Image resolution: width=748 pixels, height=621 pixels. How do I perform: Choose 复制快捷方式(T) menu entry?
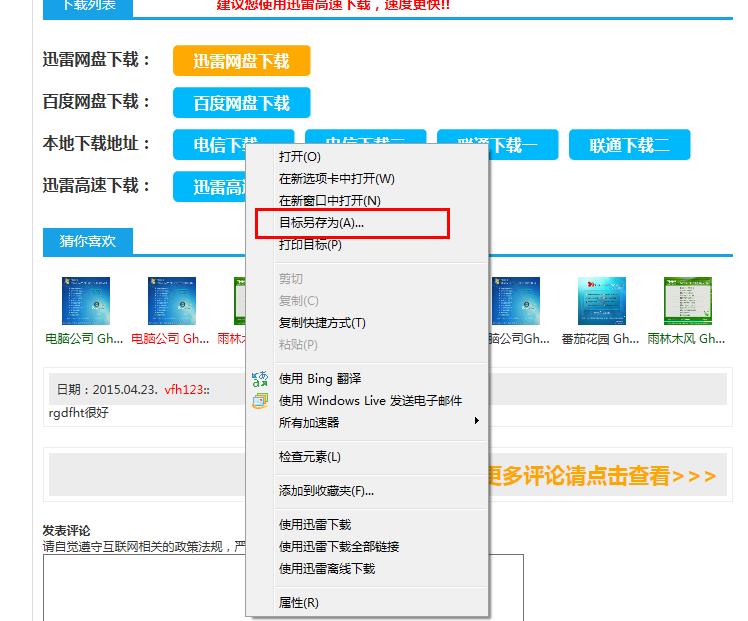pos(322,323)
